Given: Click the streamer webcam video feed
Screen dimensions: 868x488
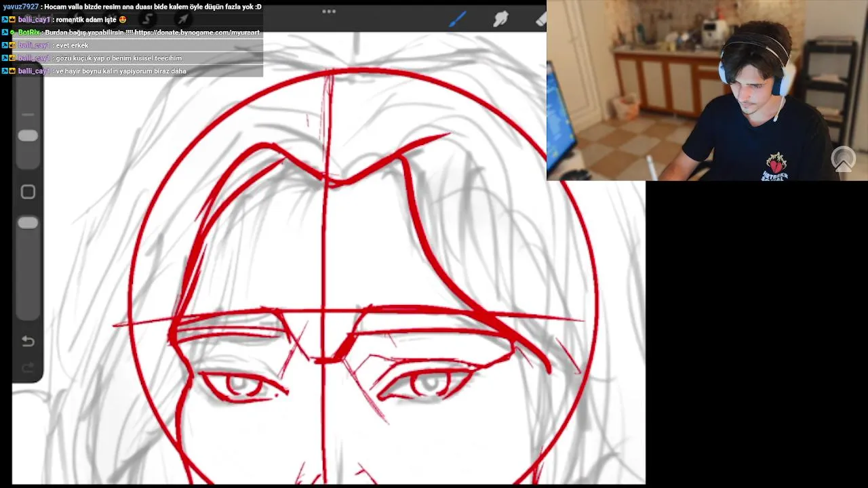Looking at the screenshot, I should coord(707,90).
